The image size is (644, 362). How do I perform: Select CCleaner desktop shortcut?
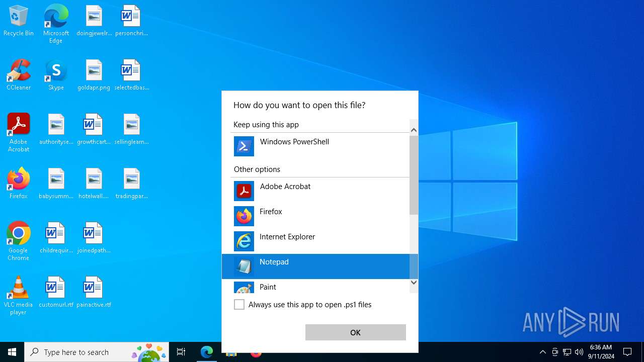tap(19, 75)
